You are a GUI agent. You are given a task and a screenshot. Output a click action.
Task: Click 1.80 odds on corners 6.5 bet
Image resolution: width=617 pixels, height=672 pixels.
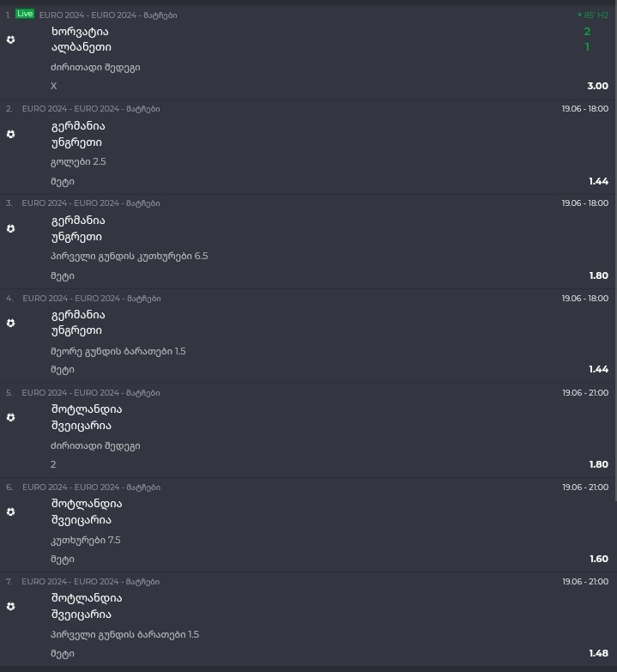pos(598,275)
